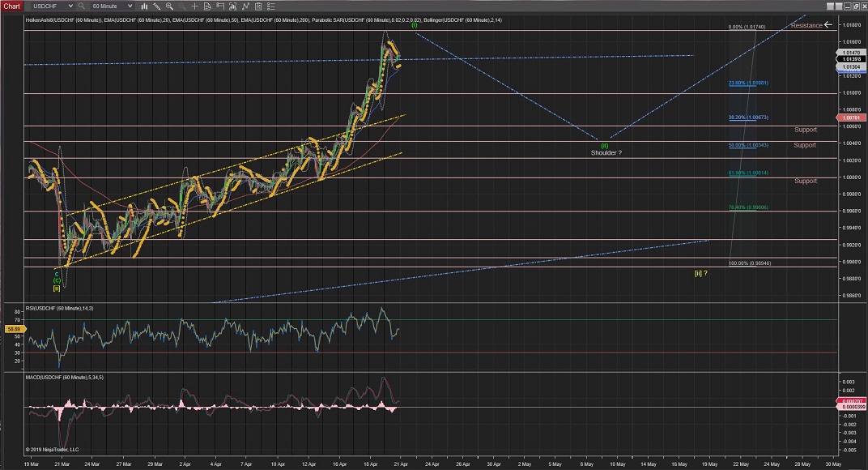The width and height of the screenshot is (868, 470).
Task: Select the Support label near 50.00% level
Action: coord(804,145)
